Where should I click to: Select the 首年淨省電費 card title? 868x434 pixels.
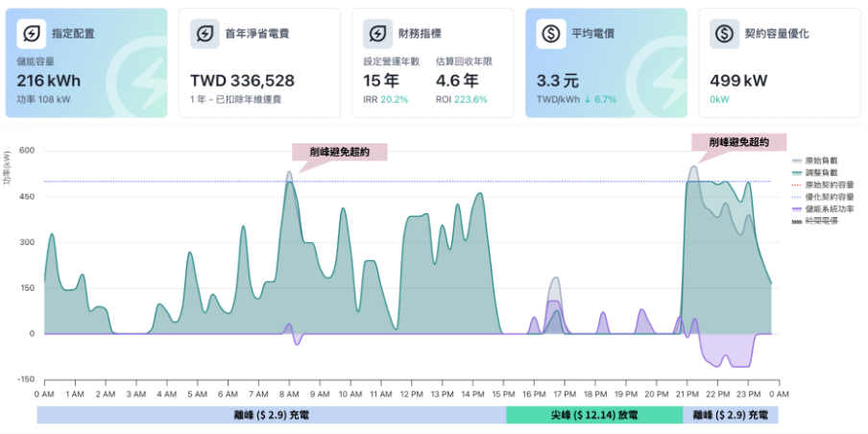point(257,34)
